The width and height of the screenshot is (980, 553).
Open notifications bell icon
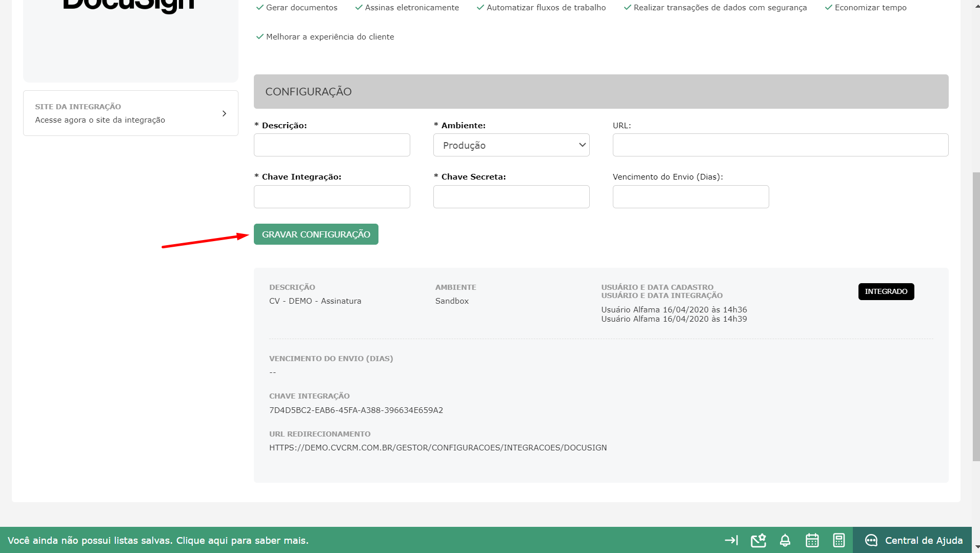click(785, 540)
